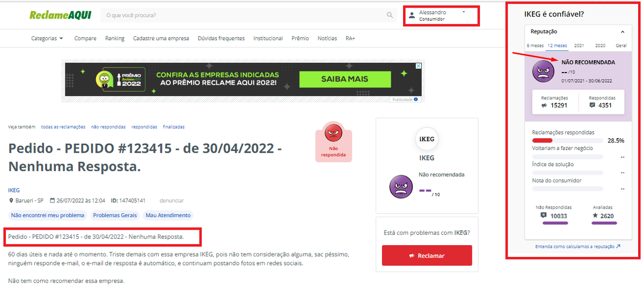Viewport: 644px width, 301px height.
Task: Click the 01/07/2021 - 30/06/2022 date range
Action: [x=587, y=80]
